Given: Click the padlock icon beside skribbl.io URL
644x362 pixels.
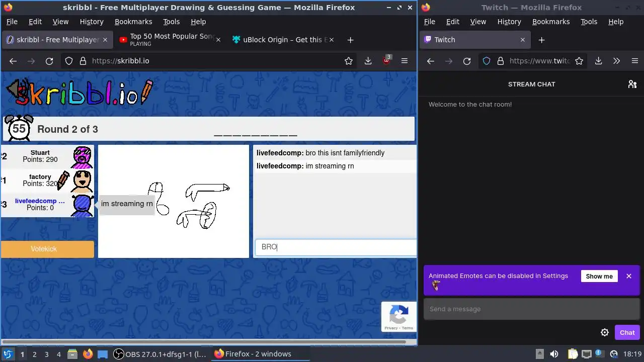Looking at the screenshot, I should (83, 61).
